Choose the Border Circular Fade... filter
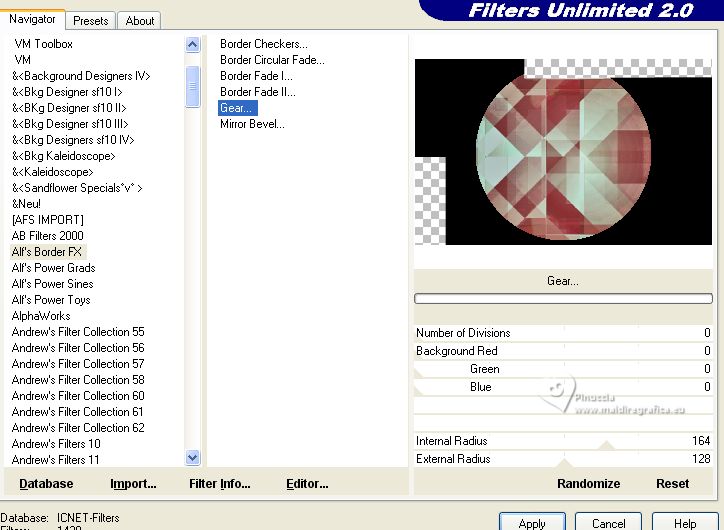 pos(272,60)
